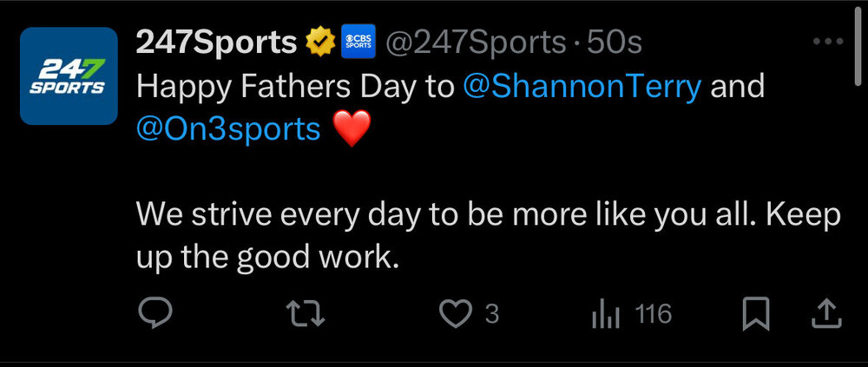
Task: Click the 116 view count
Action: tap(654, 314)
